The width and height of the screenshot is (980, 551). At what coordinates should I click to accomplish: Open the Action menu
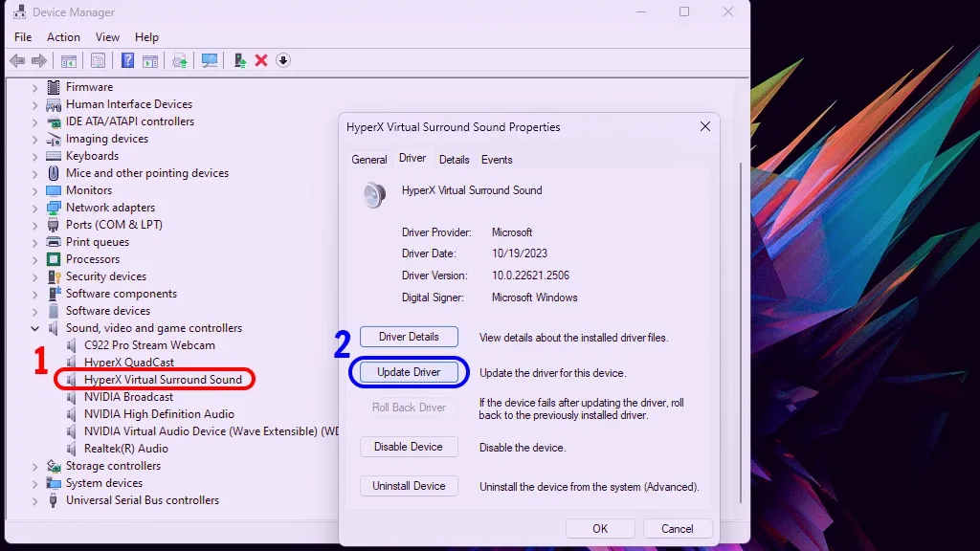[x=64, y=37]
